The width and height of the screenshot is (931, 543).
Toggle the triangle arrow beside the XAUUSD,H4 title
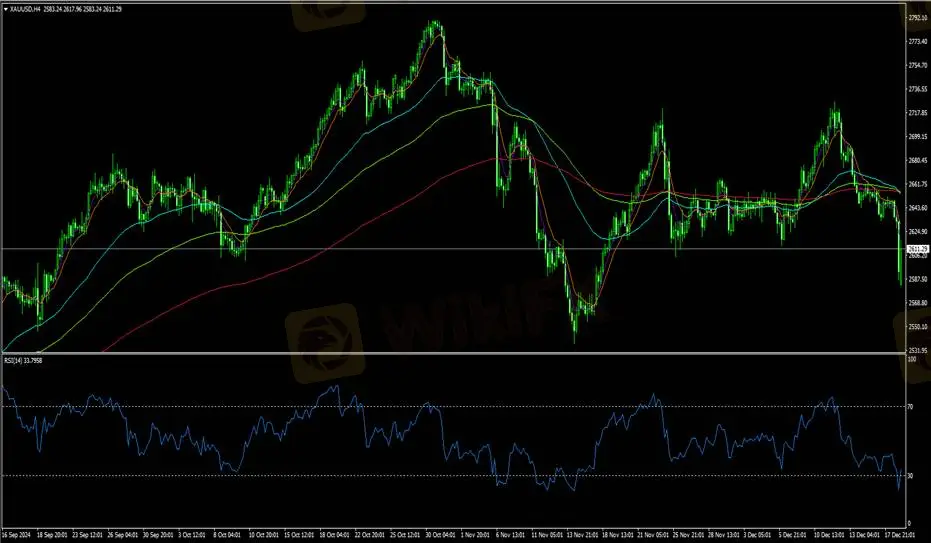(x=6, y=9)
